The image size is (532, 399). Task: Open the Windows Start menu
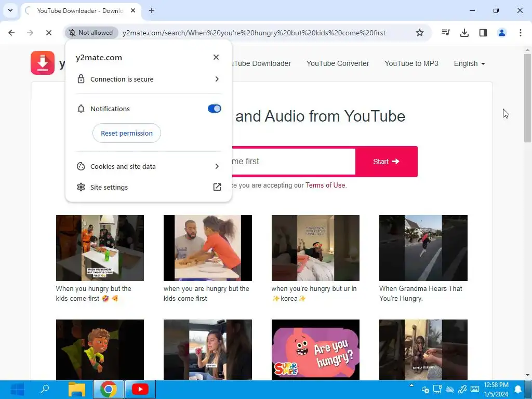pos(17,389)
